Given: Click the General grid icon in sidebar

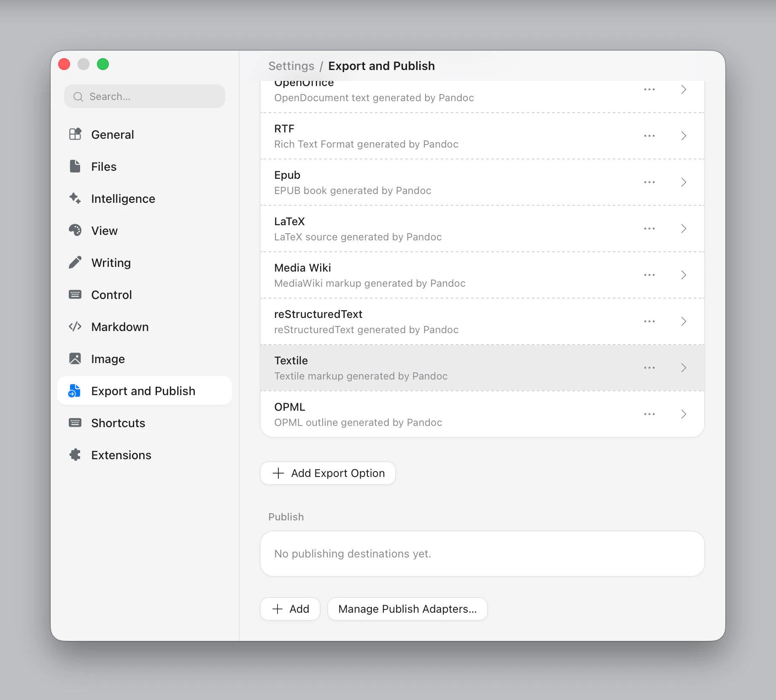Looking at the screenshot, I should (75, 135).
